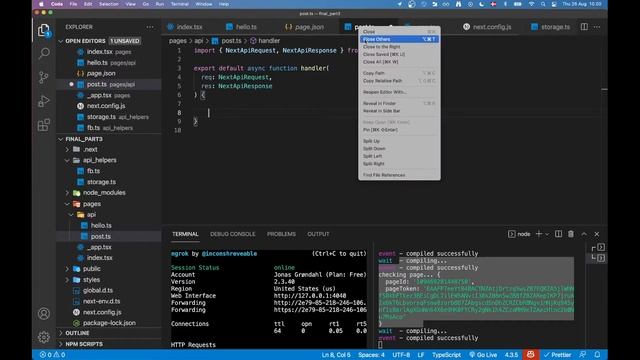Image resolution: width=640 pixels, height=360 pixels.
Task: Open macOS Control Center icon
Action: tap(554, 4)
